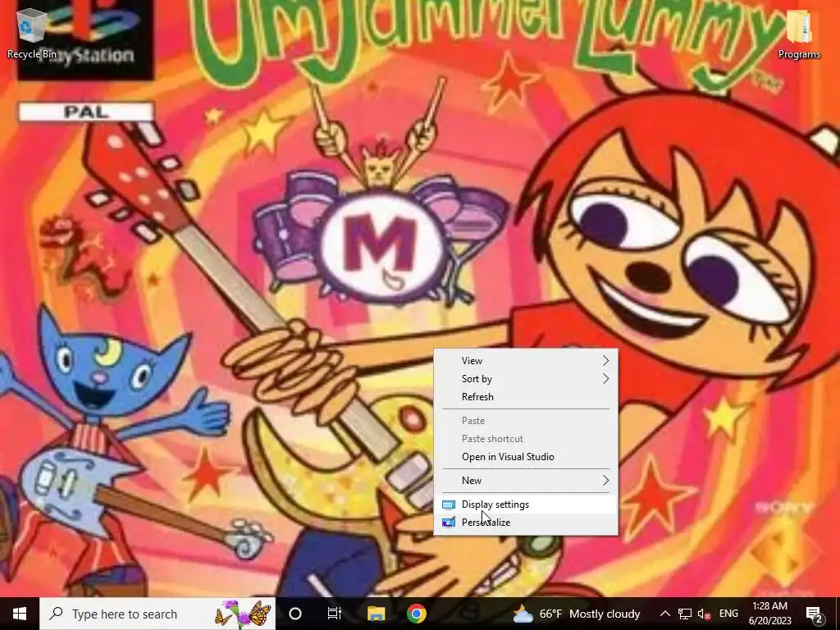Launch Google Chrome from the taskbar

(416, 614)
